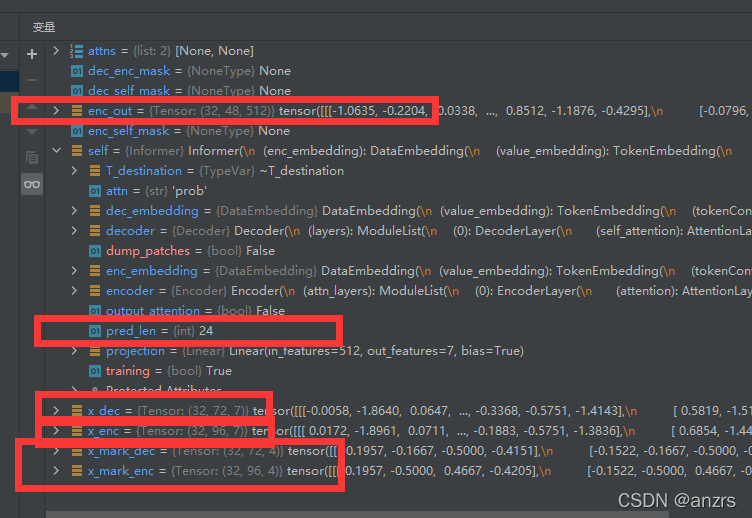This screenshot has width=752, height=518.
Task: Expand the encoder node
Action: [x=74, y=291]
